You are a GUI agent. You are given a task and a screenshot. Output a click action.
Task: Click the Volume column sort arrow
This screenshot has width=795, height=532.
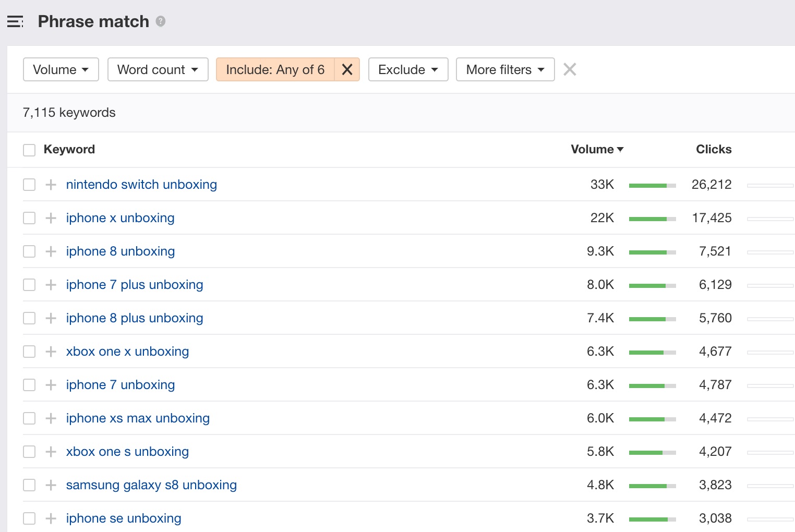621,149
